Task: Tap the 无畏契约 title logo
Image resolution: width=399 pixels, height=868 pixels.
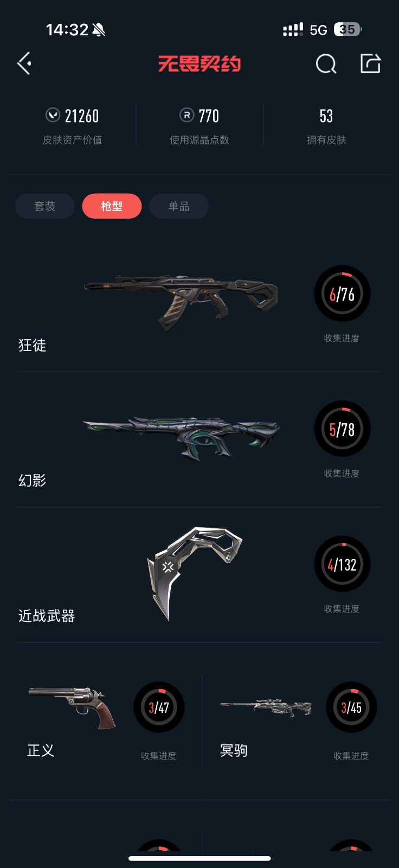Action: point(200,64)
